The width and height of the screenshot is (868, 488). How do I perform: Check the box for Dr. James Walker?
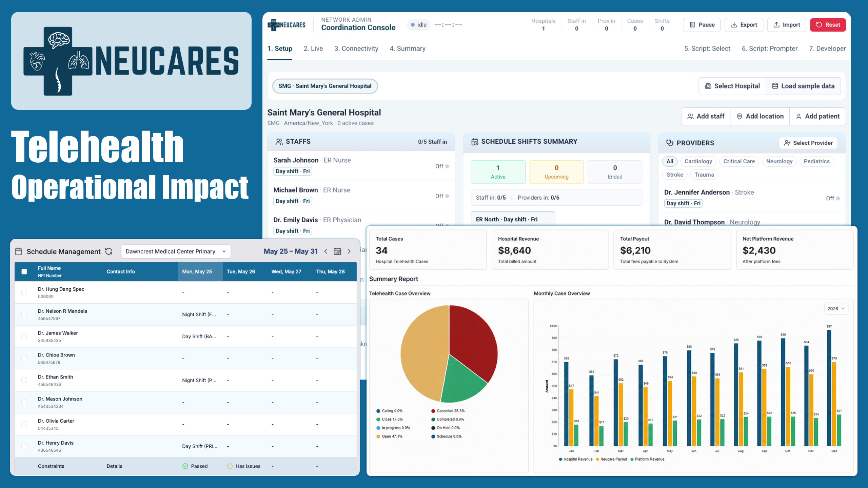pyautogui.click(x=24, y=337)
